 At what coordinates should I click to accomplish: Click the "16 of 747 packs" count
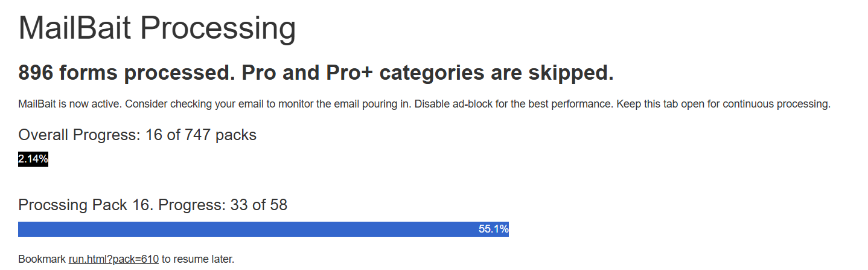click(x=201, y=135)
